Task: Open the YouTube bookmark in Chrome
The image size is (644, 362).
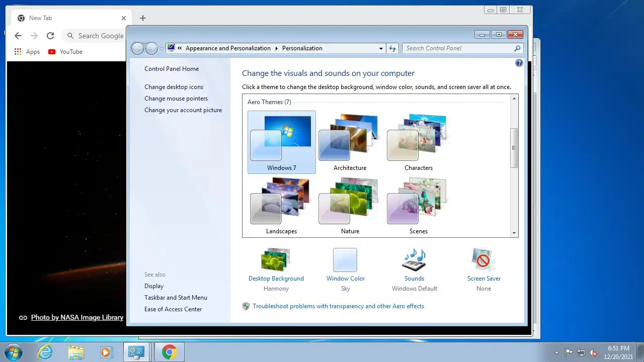Action: coord(65,52)
